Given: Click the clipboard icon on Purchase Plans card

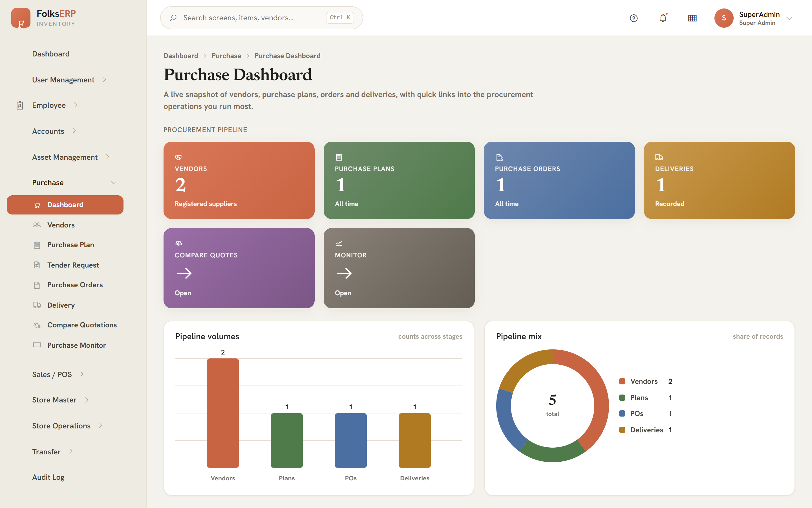Looking at the screenshot, I should [x=339, y=157].
